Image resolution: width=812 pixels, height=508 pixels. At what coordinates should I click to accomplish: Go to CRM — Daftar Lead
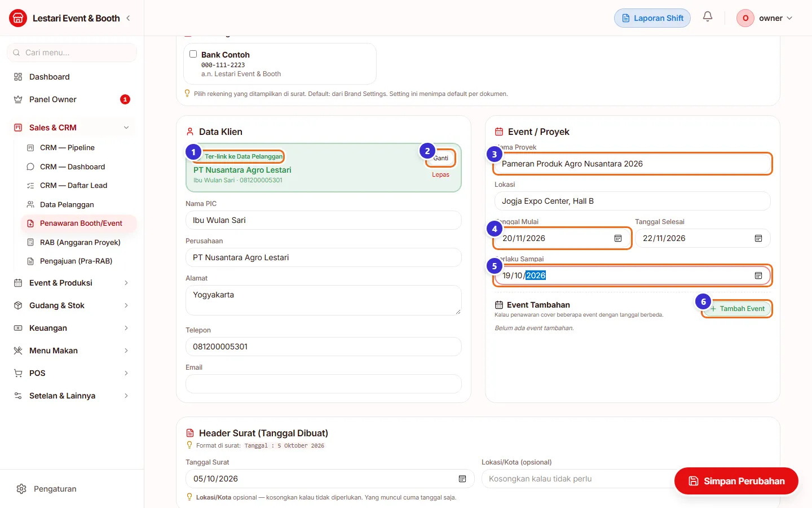click(x=78, y=186)
